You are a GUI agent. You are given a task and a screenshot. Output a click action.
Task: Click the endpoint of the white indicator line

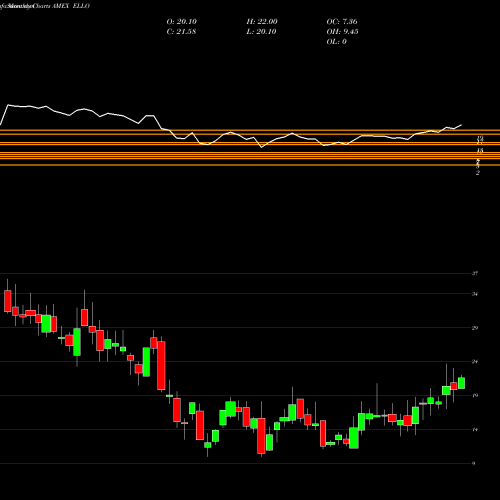462,125
